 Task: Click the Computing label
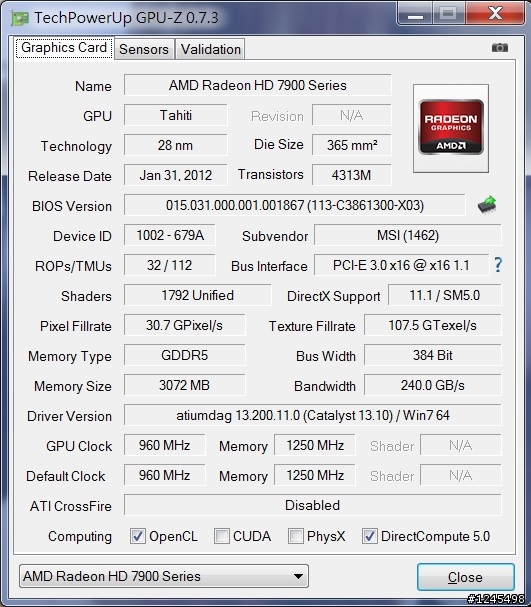(80, 537)
